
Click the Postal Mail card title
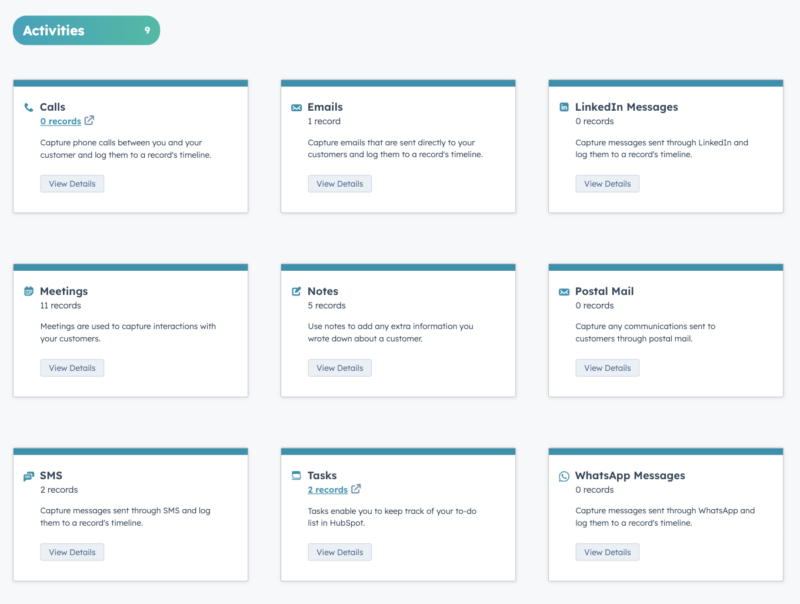pyautogui.click(x=605, y=291)
